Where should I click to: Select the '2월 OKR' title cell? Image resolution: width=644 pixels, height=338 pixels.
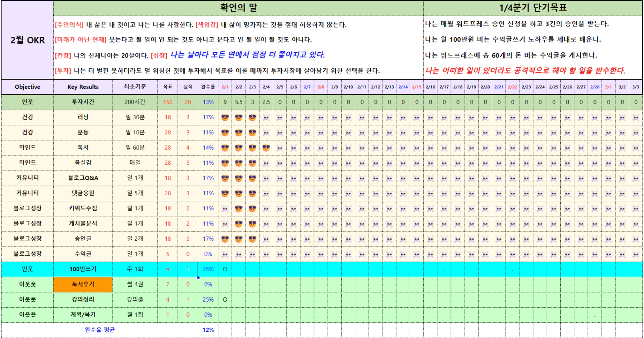(28, 40)
